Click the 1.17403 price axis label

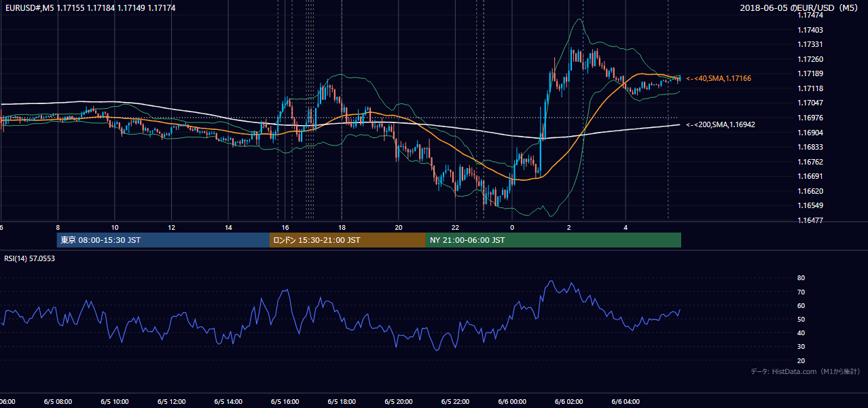tap(810, 30)
